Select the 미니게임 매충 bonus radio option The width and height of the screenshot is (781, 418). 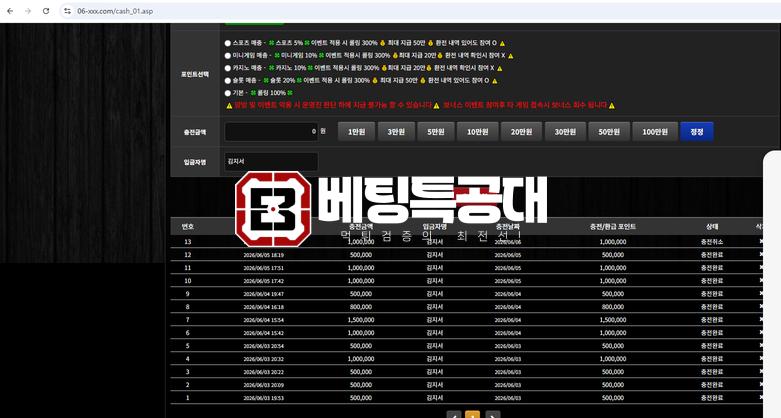(x=228, y=56)
